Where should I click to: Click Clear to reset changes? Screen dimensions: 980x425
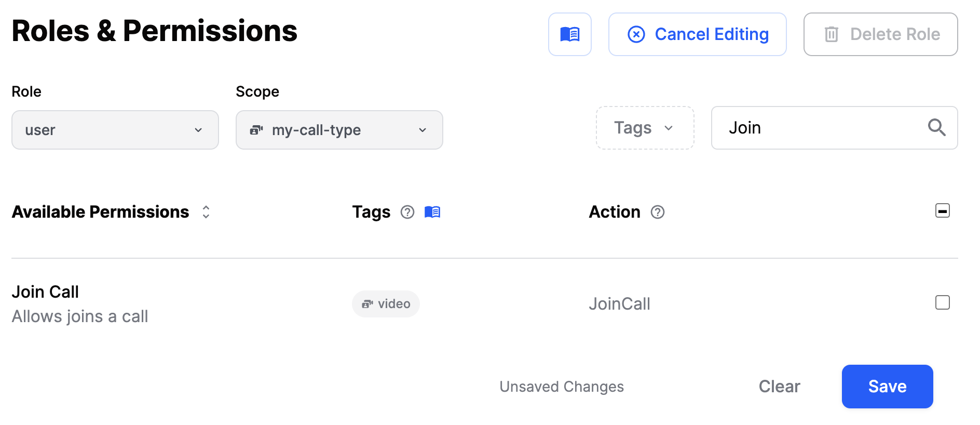[779, 386]
